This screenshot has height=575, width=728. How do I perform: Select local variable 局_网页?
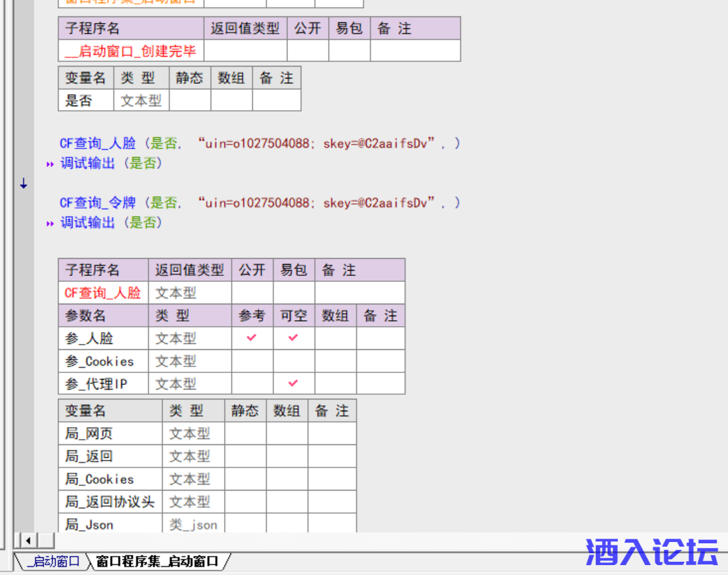click(x=89, y=434)
